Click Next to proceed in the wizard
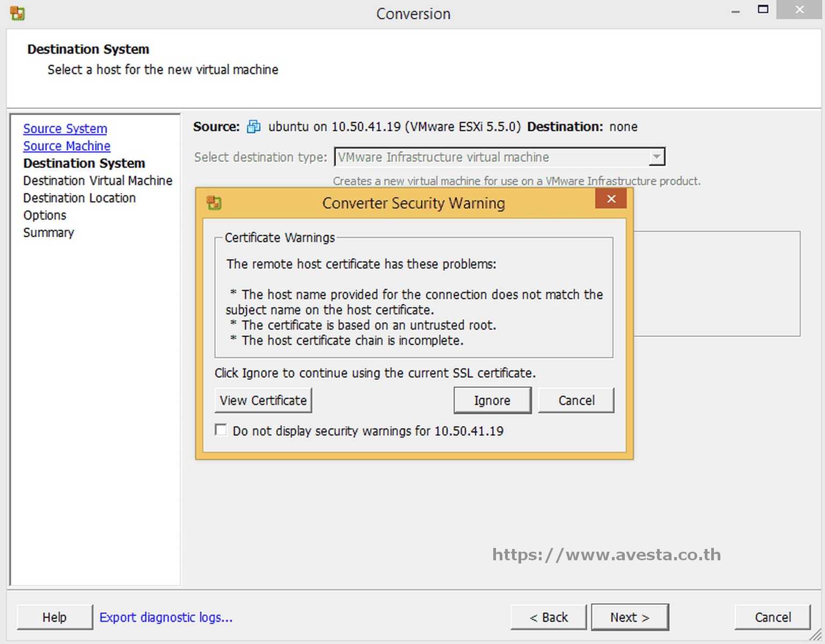The image size is (825, 644). click(630, 617)
